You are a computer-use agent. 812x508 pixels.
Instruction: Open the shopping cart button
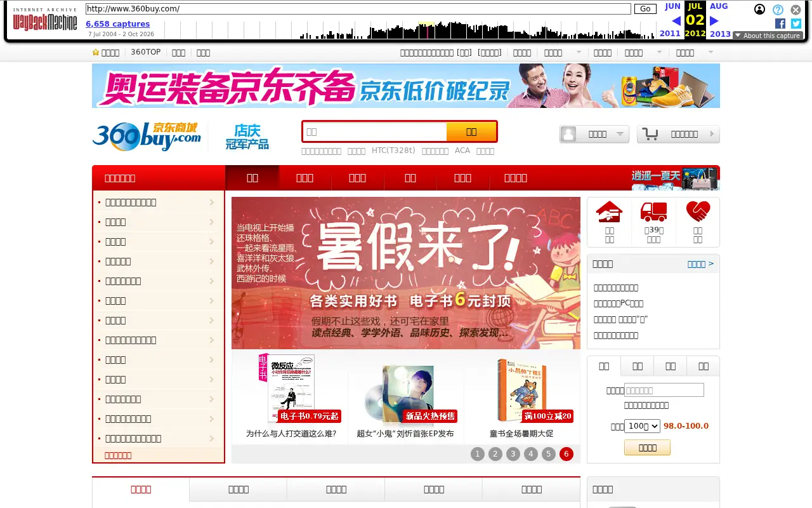[678, 134]
